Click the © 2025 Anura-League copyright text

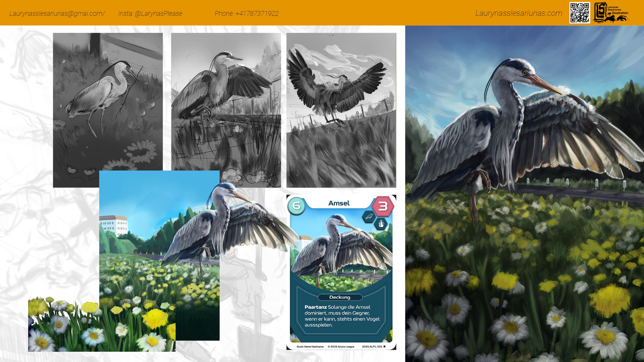[x=341, y=347]
